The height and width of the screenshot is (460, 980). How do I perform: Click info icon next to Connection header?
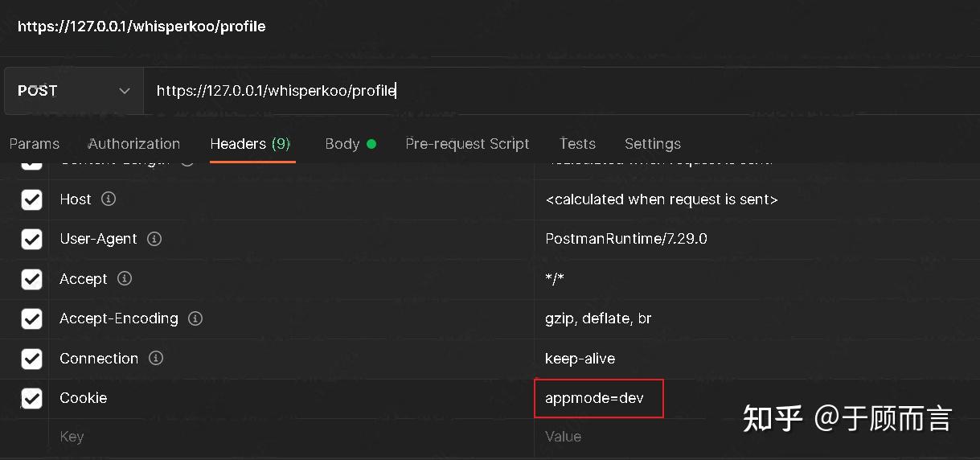156,358
